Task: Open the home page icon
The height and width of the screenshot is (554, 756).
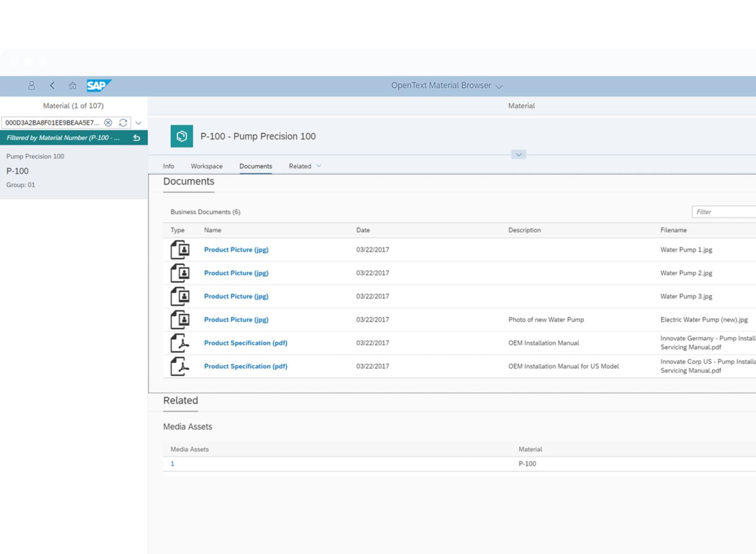Action: pyautogui.click(x=73, y=86)
